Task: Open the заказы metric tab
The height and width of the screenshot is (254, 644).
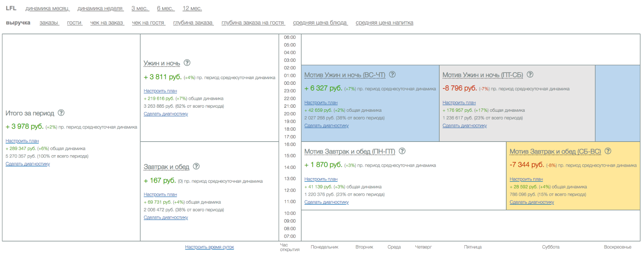Action: (49, 23)
